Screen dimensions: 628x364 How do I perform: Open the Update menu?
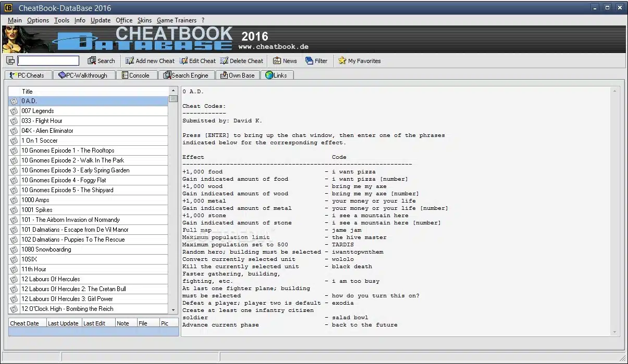pos(101,20)
